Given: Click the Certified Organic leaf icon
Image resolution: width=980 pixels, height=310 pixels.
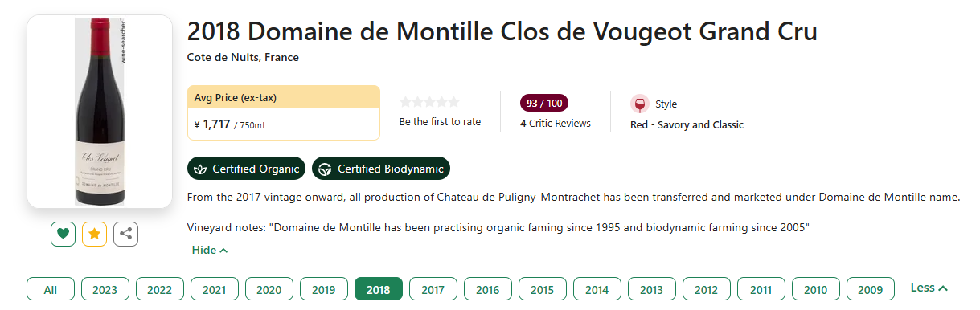Looking at the screenshot, I should pos(199,169).
